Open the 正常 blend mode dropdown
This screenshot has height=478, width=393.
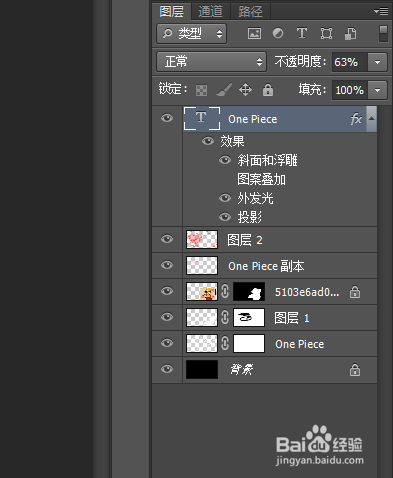211,62
